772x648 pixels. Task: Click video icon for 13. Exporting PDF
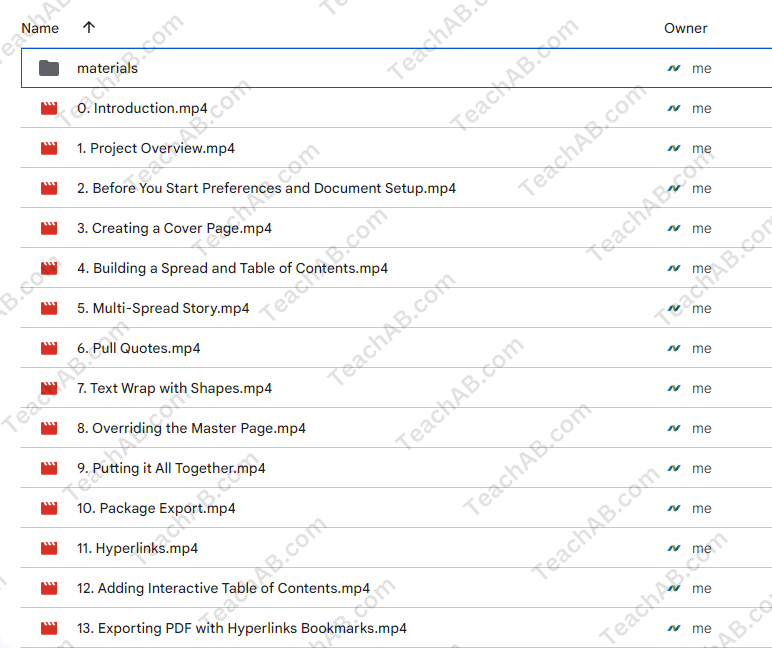pyautogui.click(x=49, y=628)
